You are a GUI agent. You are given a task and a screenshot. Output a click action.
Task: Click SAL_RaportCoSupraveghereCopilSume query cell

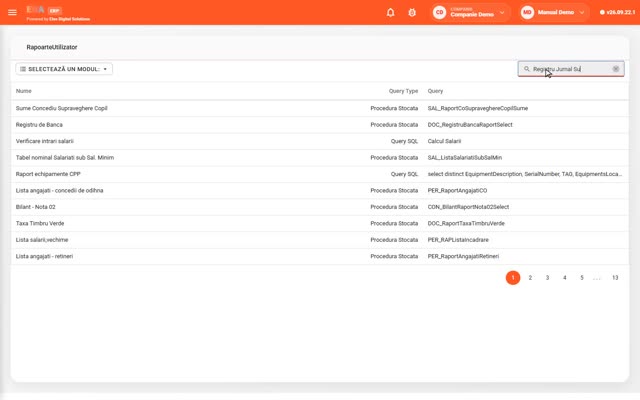coord(478,108)
